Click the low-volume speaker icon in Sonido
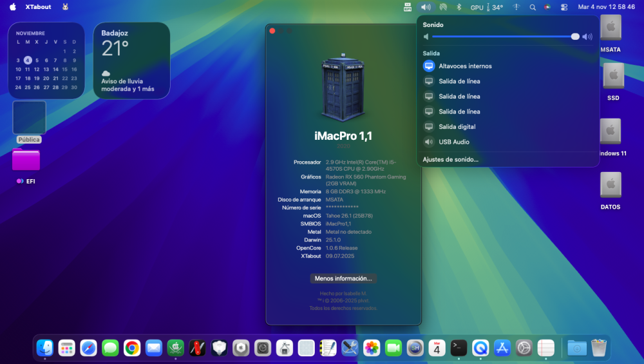Image resolution: width=644 pixels, height=364 pixels. pos(426,37)
